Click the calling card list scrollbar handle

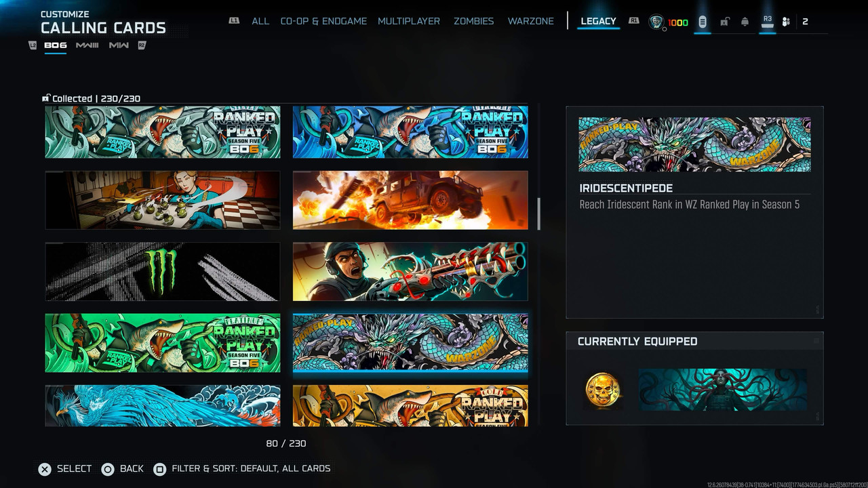538,213
